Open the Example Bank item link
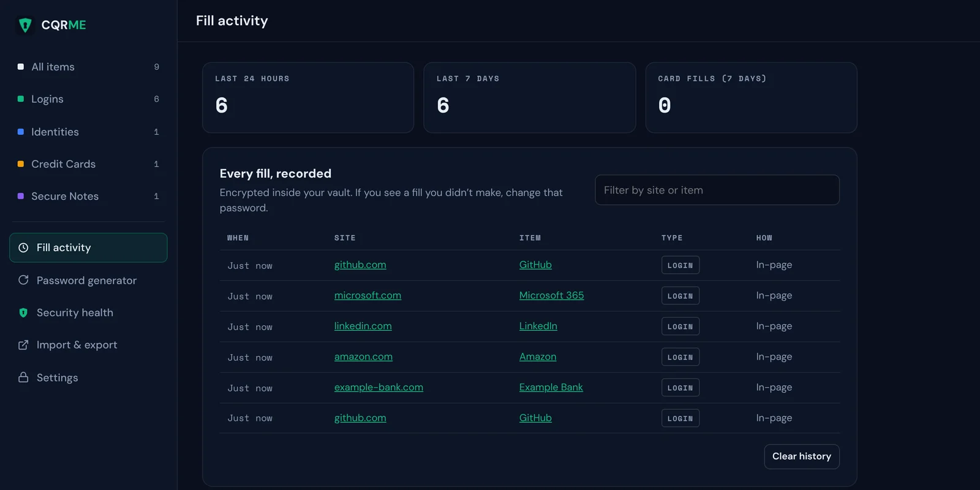 tap(551, 387)
